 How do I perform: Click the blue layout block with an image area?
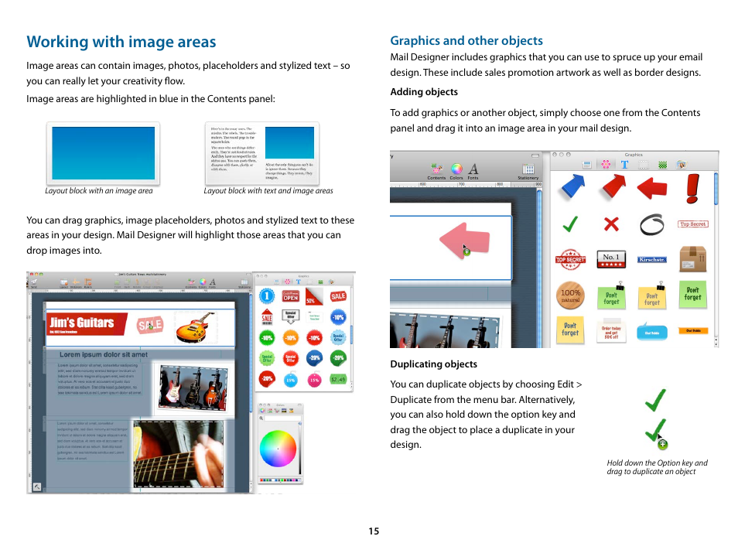coord(103,153)
